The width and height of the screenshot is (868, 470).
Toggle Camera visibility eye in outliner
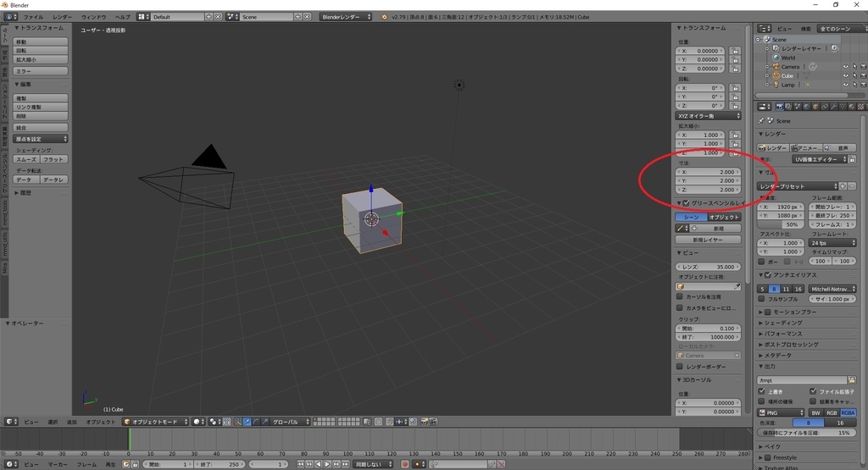coord(845,67)
